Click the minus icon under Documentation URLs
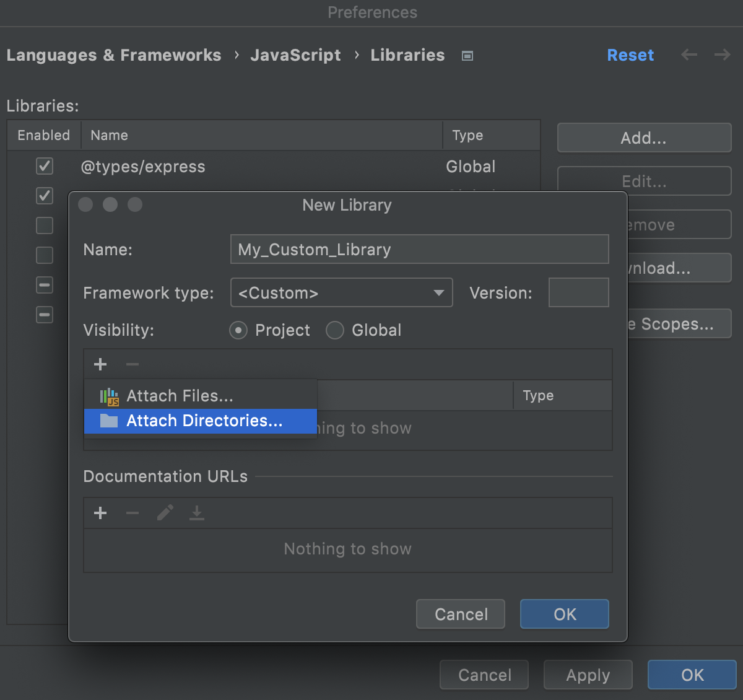 click(x=132, y=513)
